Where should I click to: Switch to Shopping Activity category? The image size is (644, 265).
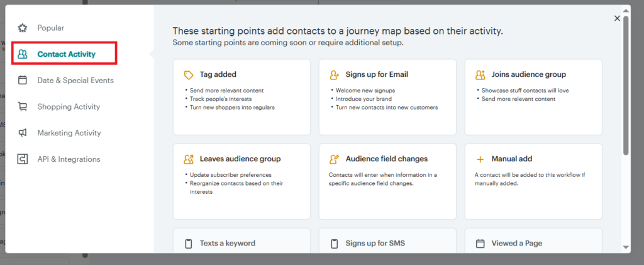click(x=69, y=107)
